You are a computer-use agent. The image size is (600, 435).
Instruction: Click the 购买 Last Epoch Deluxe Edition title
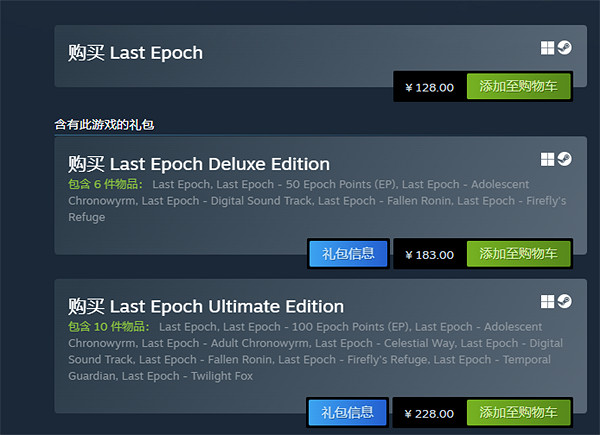199,164
